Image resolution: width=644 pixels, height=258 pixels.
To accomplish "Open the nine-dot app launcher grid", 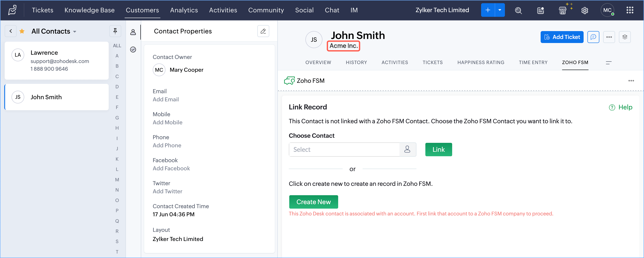I will (x=630, y=10).
